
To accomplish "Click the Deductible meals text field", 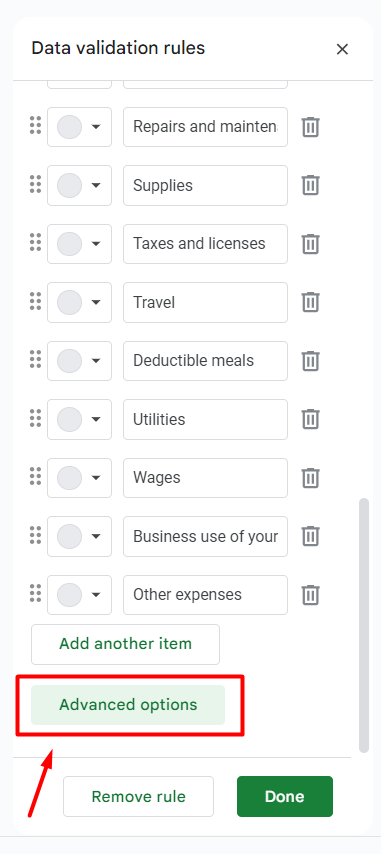I will [205, 361].
